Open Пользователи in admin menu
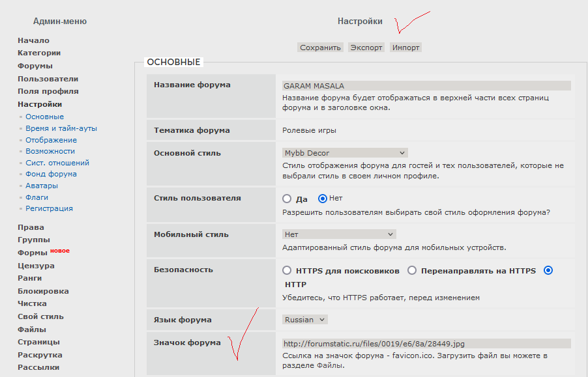This screenshot has height=377, width=588. 48,79
